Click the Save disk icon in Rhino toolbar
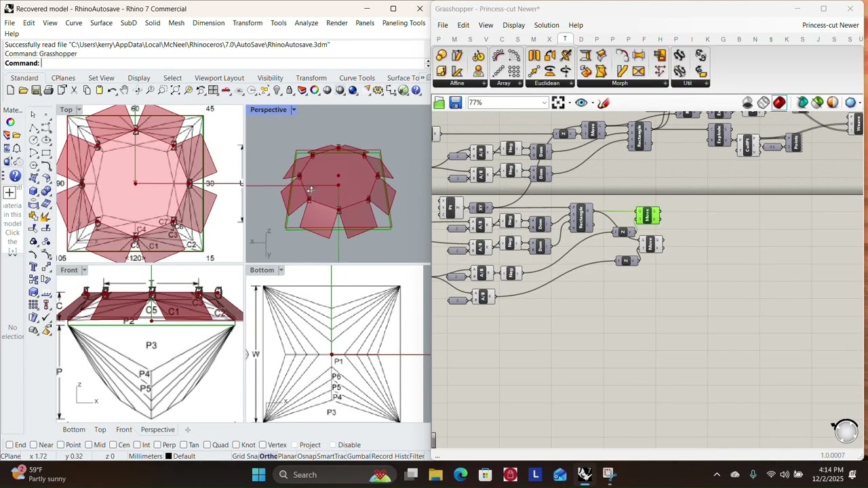This screenshot has height=488, width=868. (x=36, y=90)
